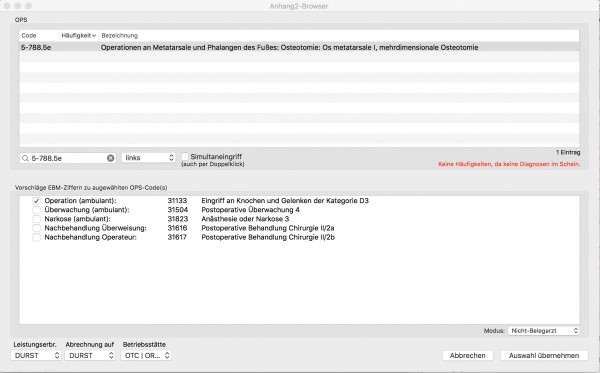Click EBM code 31133
This screenshot has width=600, height=373.
[177, 201]
